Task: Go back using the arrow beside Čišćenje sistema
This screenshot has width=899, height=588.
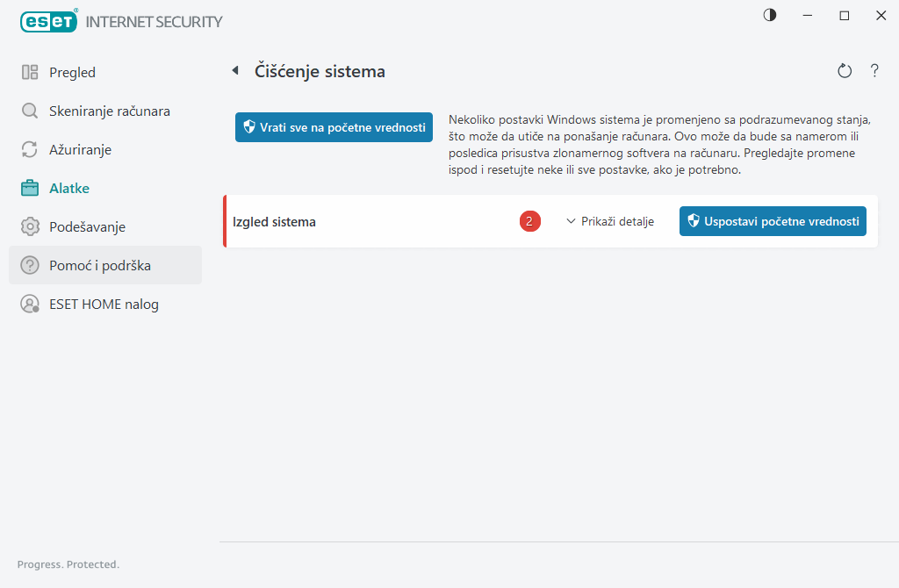Action: point(235,71)
